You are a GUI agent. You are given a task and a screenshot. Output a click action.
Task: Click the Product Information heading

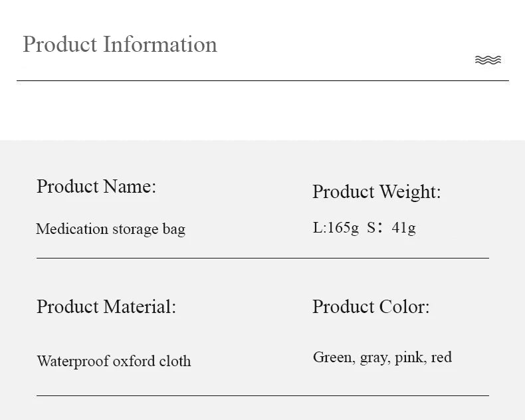120,45
